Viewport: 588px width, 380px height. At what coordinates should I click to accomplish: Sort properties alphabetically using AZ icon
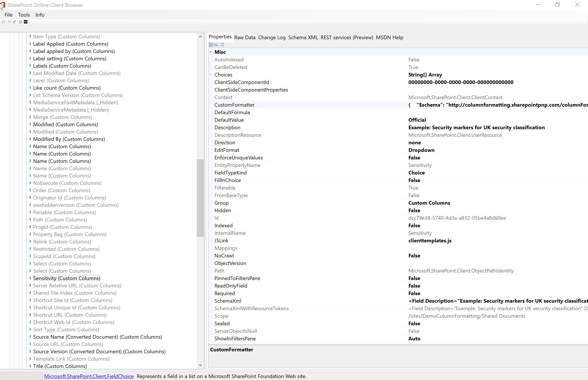[x=216, y=45]
